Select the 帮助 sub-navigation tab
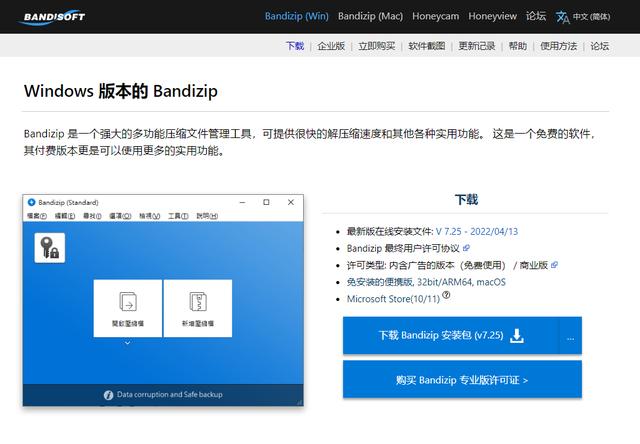The width and height of the screenshot is (640, 444). point(518,46)
